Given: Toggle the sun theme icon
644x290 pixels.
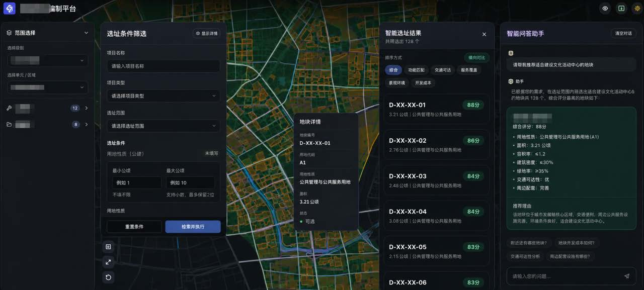Looking at the screenshot, I should pyautogui.click(x=637, y=9).
